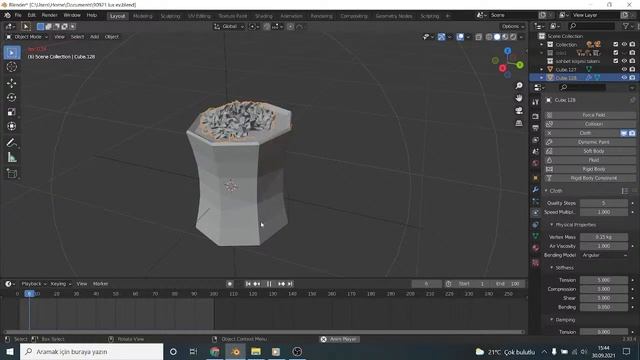Open the Output properties tab
This screenshot has height=360, width=640.
coord(536,128)
